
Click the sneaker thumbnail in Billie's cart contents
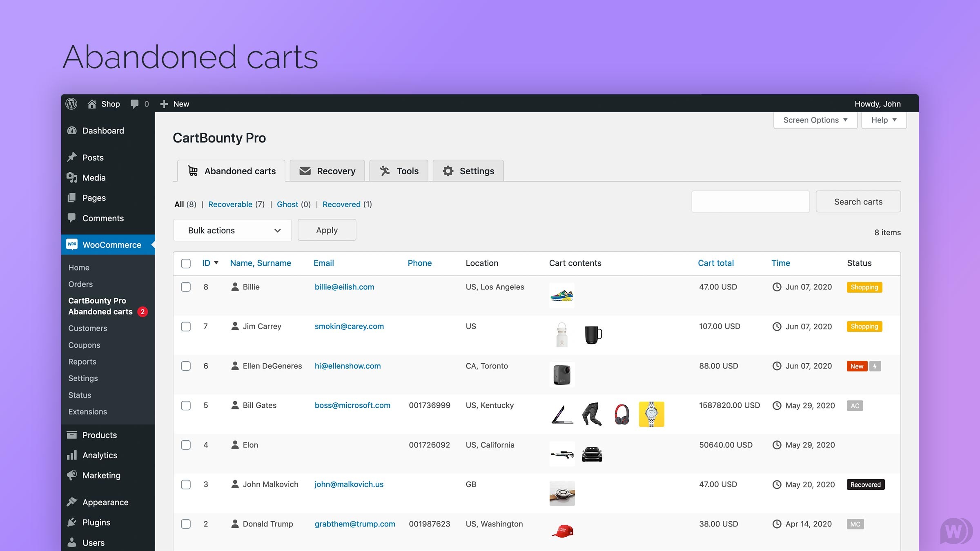(x=562, y=295)
